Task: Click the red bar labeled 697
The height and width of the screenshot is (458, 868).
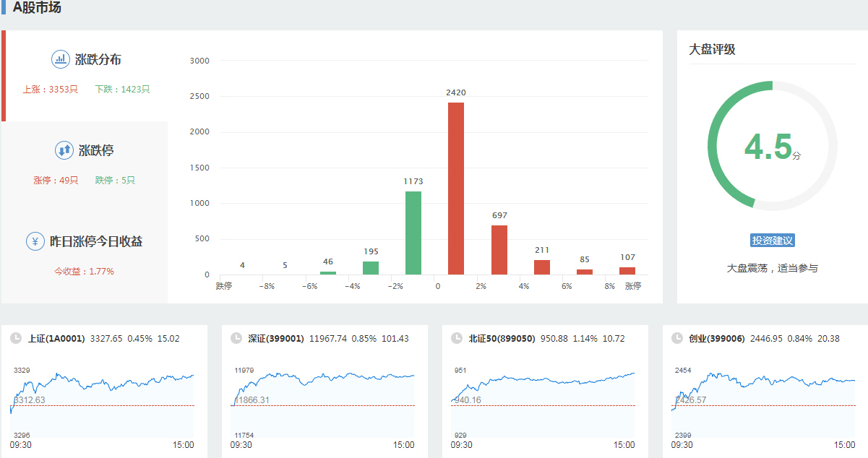Action: tap(499, 250)
